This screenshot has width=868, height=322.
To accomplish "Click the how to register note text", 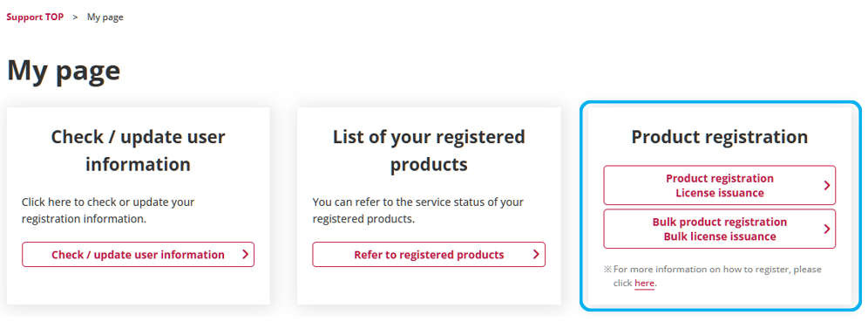I will (717, 276).
